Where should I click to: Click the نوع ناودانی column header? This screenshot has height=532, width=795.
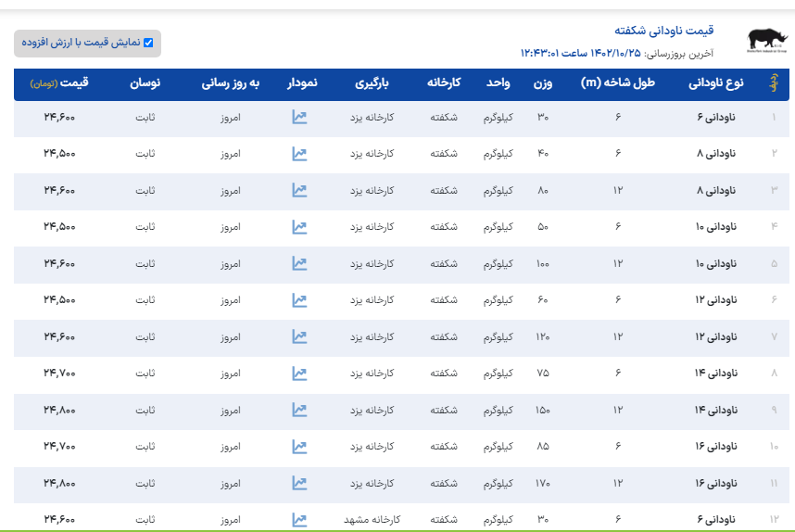(716, 83)
